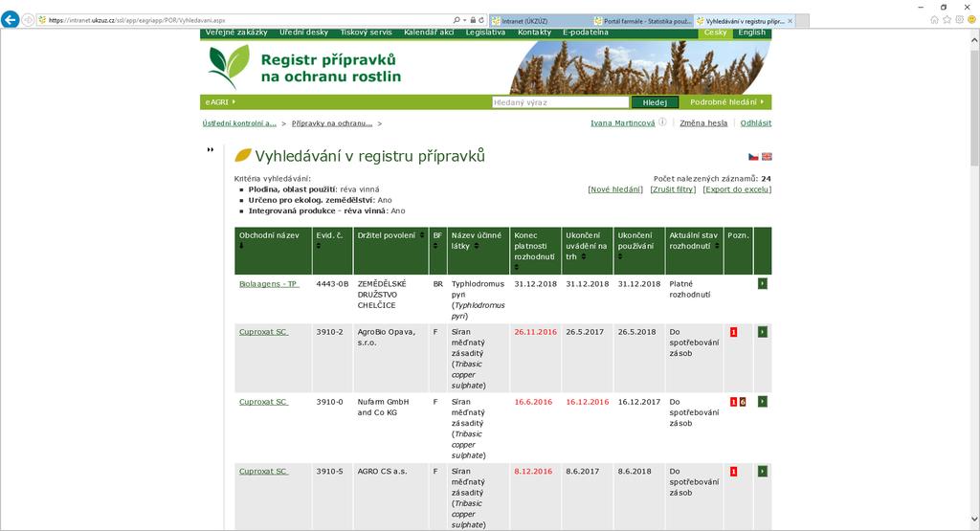Open the Kontakty menu item
Image resolution: width=980 pixels, height=531 pixels.
pos(534,33)
